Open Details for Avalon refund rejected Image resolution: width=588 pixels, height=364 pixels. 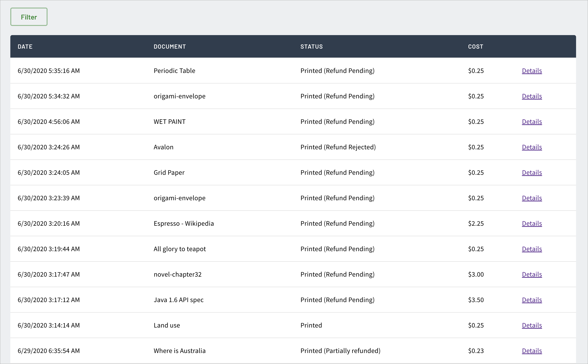[x=532, y=147]
